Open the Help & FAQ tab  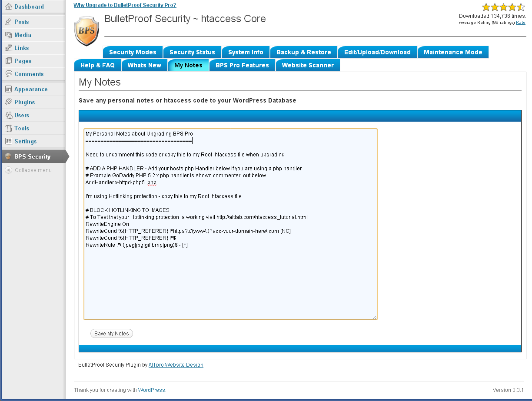[97, 65]
